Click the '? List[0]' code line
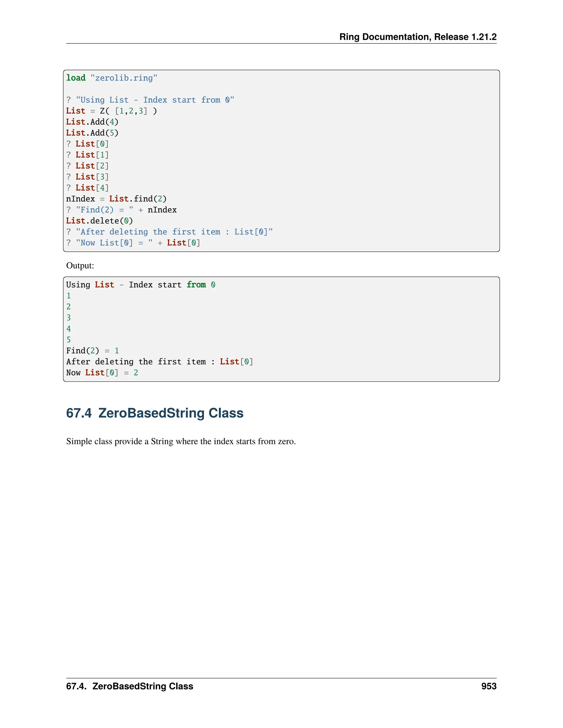This screenshot has width=563, height=728. (87, 144)
